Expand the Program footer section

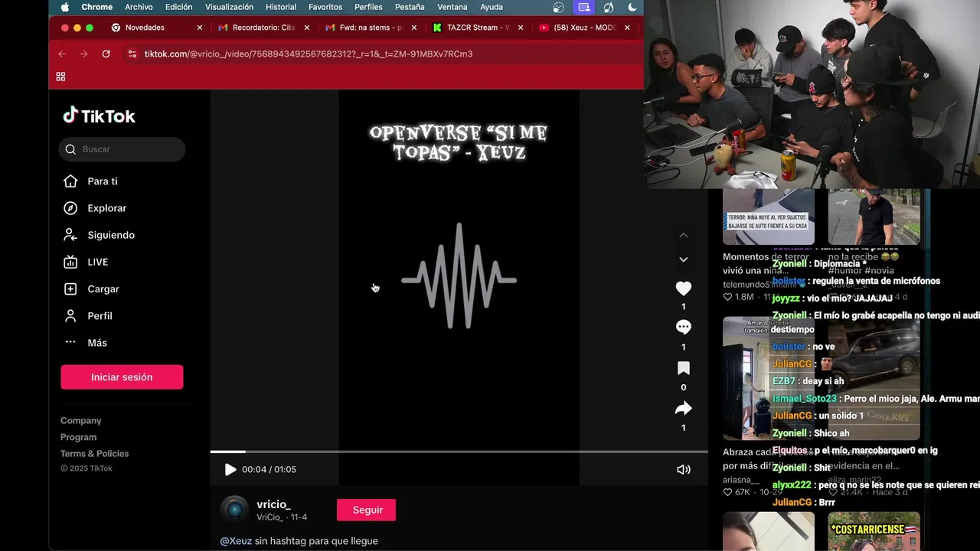[79, 437]
